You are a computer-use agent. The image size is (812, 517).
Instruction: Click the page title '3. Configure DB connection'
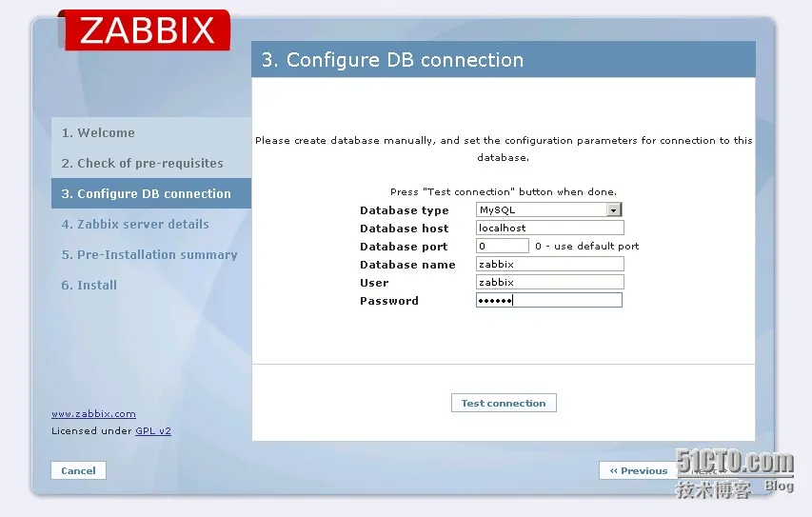tap(392, 60)
